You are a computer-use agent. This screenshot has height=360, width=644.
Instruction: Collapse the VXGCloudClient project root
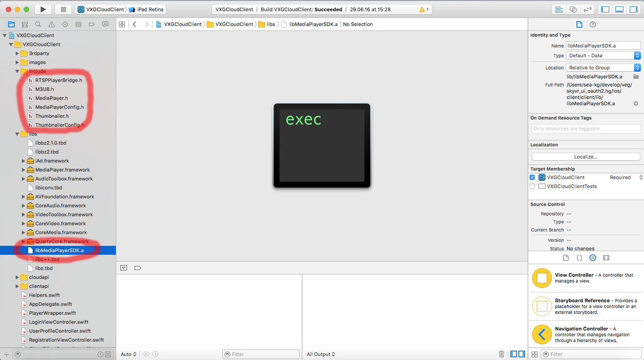(x=5, y=35)
